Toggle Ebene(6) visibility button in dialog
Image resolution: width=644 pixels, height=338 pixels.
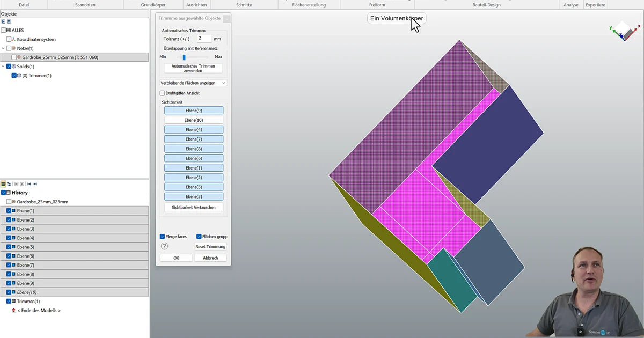[194, 158]
